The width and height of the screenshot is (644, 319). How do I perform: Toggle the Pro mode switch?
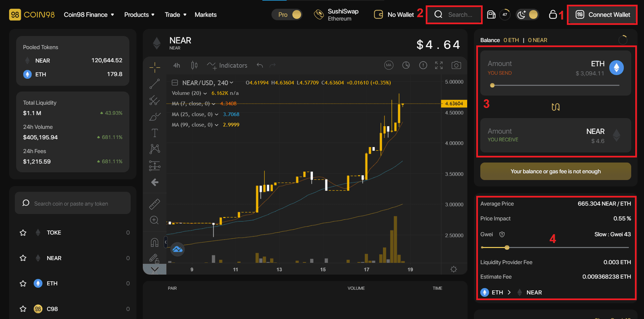tap(287, 14)
